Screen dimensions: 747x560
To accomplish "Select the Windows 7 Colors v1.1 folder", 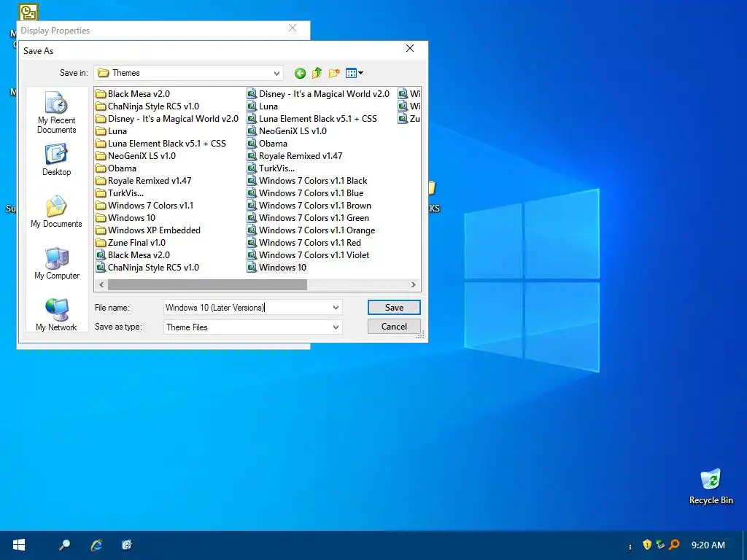I will (x=144, y=205).
